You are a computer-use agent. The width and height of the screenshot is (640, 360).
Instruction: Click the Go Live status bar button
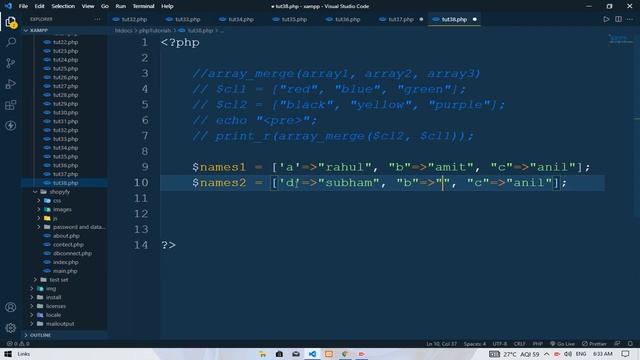click(x=562, y=344)
